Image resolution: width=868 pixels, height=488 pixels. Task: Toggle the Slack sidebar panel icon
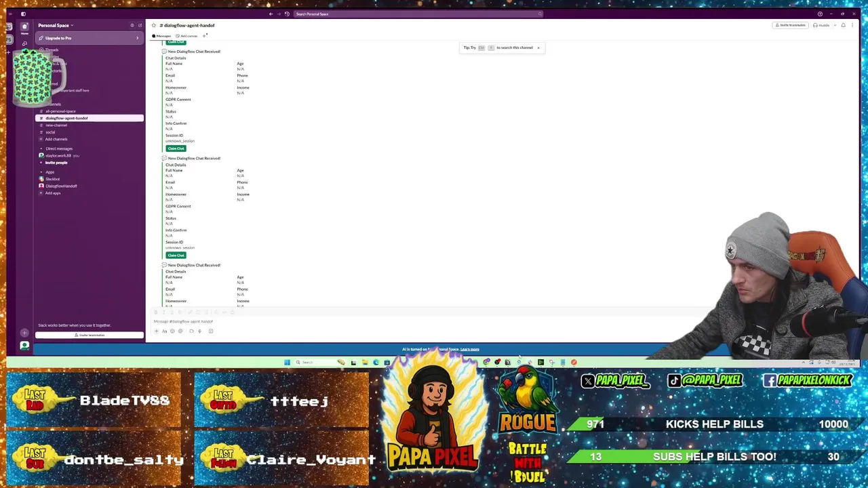(x=23, y=14)
